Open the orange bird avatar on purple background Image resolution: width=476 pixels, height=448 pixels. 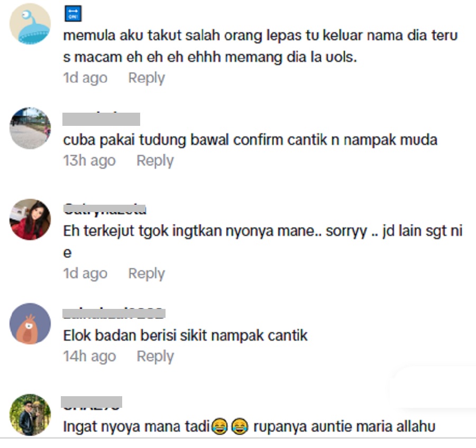pos(30,324)
